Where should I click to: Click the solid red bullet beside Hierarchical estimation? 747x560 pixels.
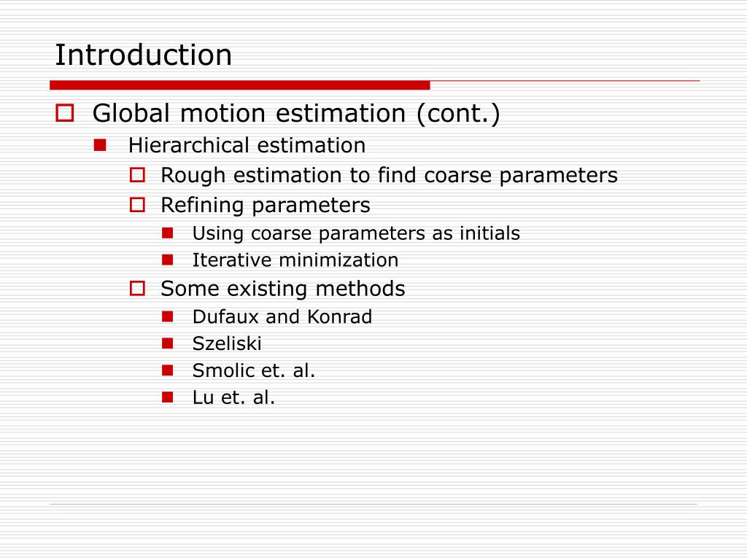[x=100, y=145]
